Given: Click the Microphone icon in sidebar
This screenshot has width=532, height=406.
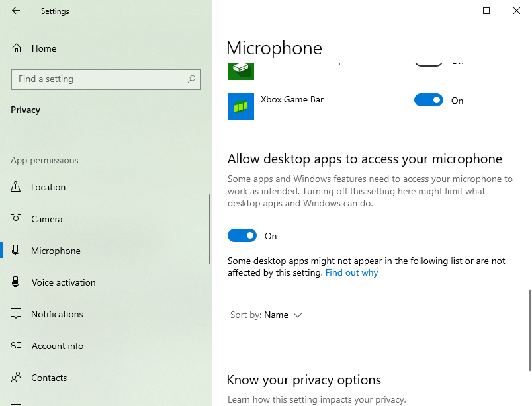Looking at the screenshot, I should pyautogui.click(x=17, y=251).
